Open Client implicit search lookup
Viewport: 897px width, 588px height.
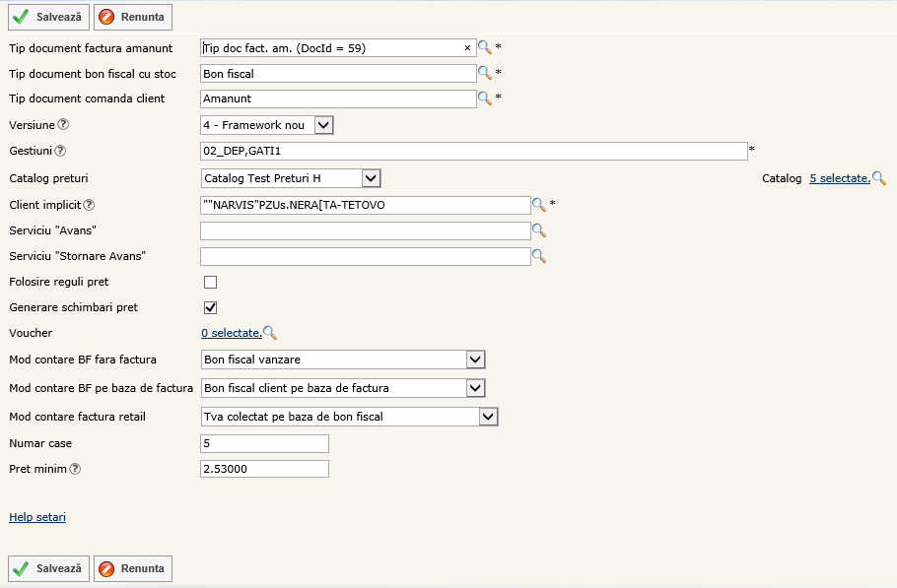pyautogui.click(x=538, y=205)
